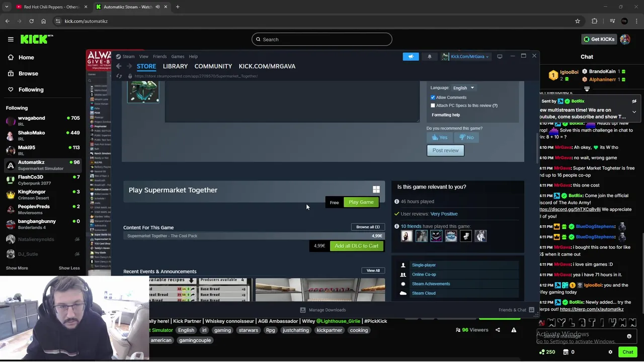Click the thumbs-up Yes recommendation

pos(439,137)
